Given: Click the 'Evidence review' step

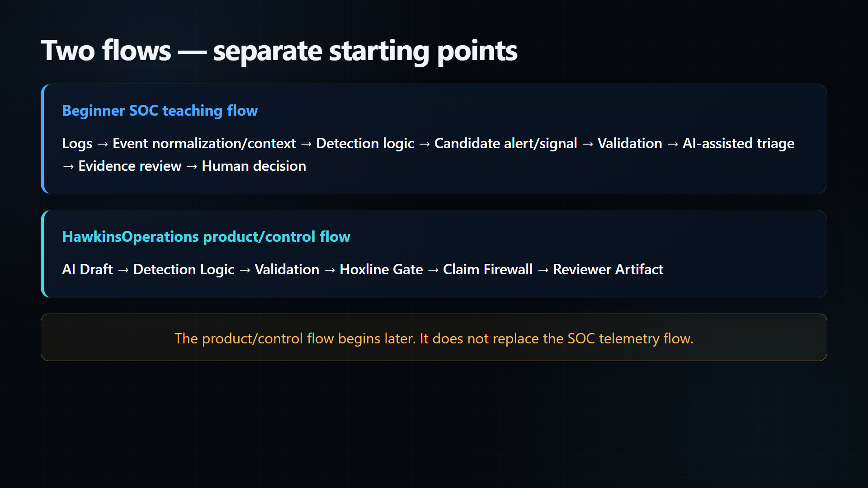Looking at the screenshot, I should (x=130, y=166).
